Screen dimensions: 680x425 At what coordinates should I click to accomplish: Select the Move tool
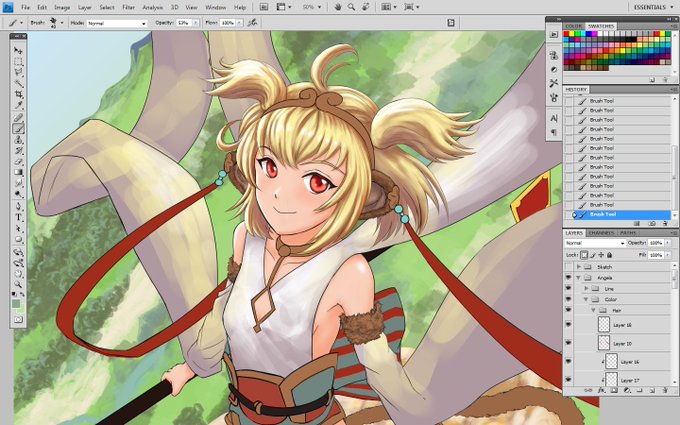18,50
